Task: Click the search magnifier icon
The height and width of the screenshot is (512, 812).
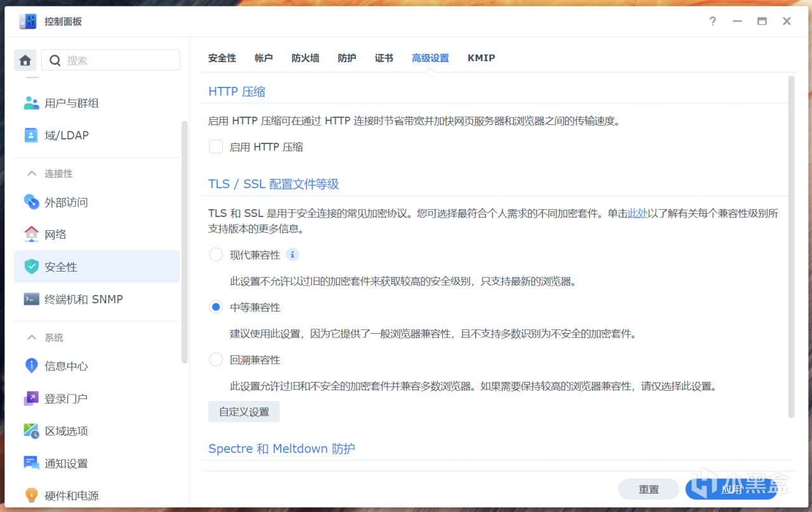Action: click(55, 60)
